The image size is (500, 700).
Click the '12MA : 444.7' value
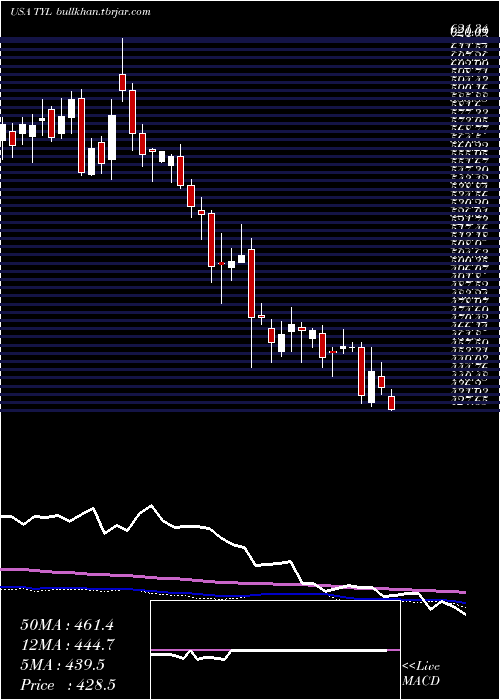(x=67, y=645)
